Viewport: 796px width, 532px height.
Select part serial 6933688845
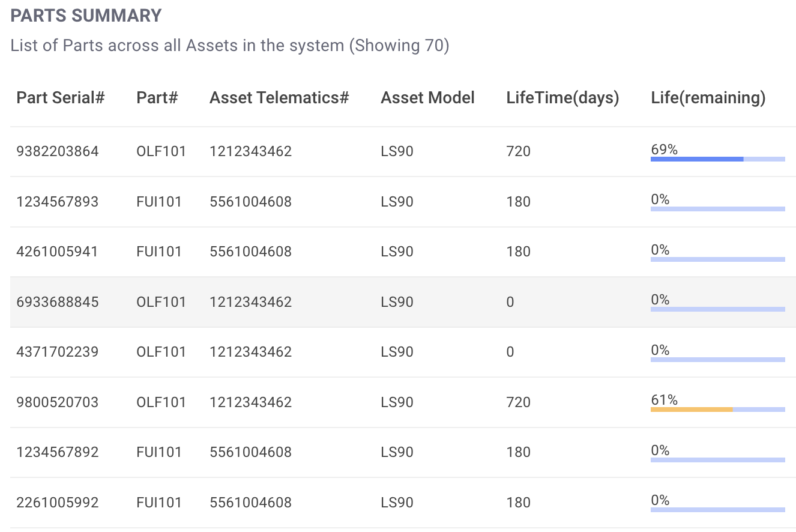[58, 302]
